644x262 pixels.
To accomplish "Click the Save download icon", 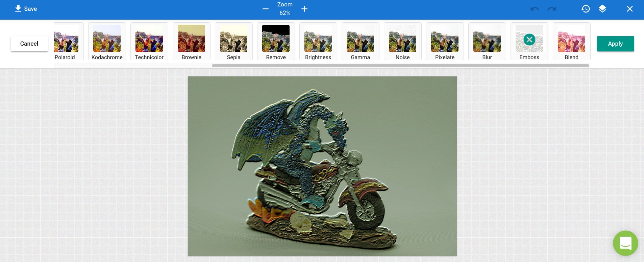I will point(18,9).
